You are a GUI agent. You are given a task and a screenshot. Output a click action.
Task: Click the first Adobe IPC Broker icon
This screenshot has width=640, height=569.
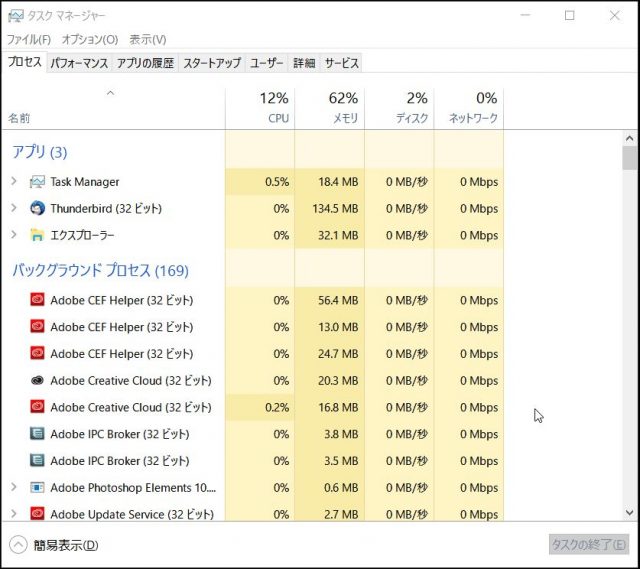[38, 434]
